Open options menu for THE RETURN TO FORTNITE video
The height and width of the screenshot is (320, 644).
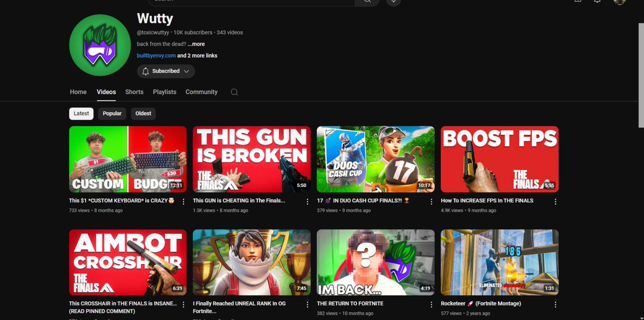[431, 305]
